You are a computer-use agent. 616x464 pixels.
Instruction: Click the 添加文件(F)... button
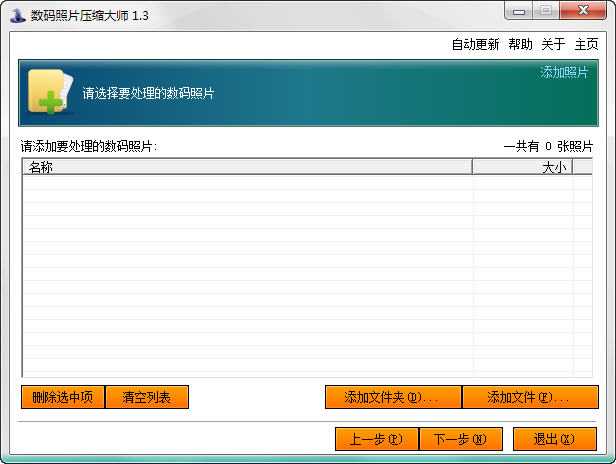[x=530, y=397]
